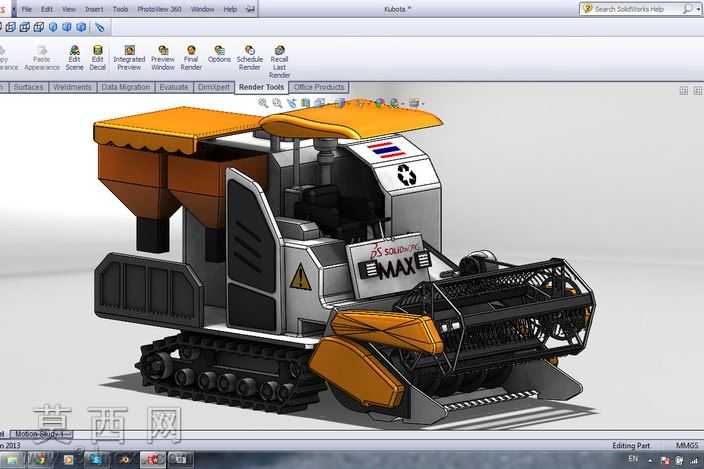704x469 pixels.
Task: Switch to the Surfaces tab
Action: tap(28, 87)
